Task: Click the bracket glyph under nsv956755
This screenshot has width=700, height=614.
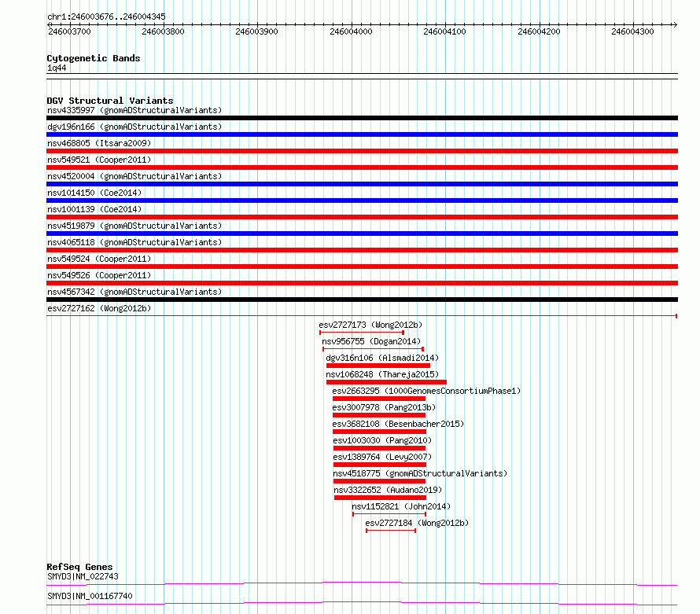Action: click(374, 349)
